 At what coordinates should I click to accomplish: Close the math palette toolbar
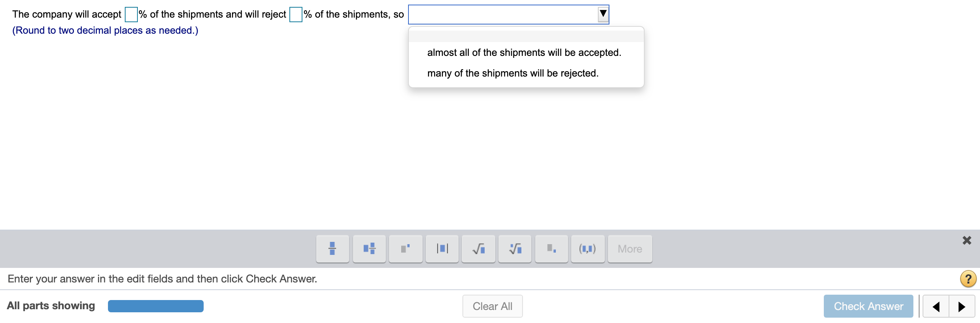point(967,240)
